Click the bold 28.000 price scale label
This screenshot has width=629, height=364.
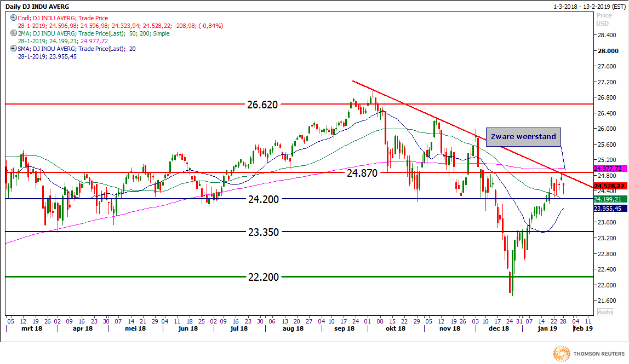[608, 51]
